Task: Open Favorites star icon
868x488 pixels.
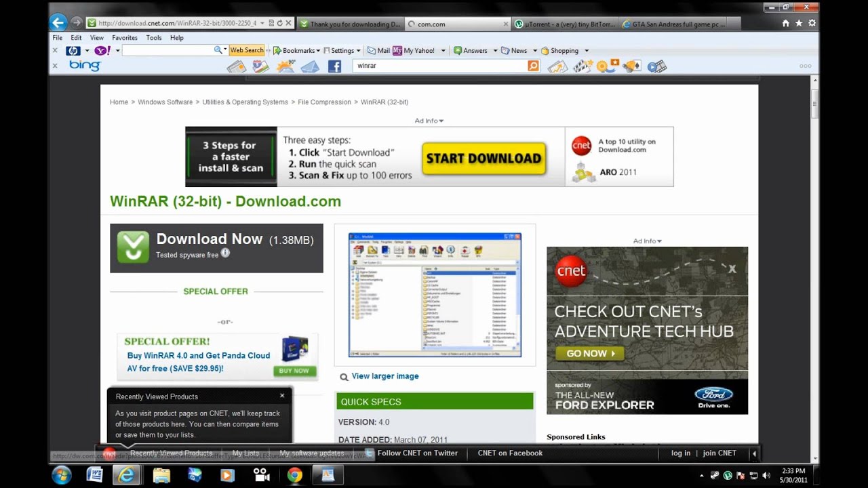Action: coord(799,23)
